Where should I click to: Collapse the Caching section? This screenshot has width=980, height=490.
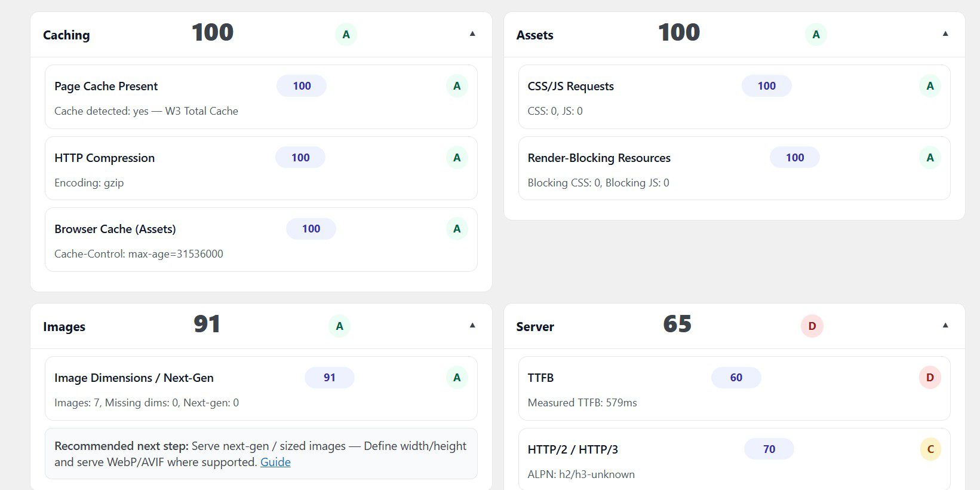tap(472, 34)
